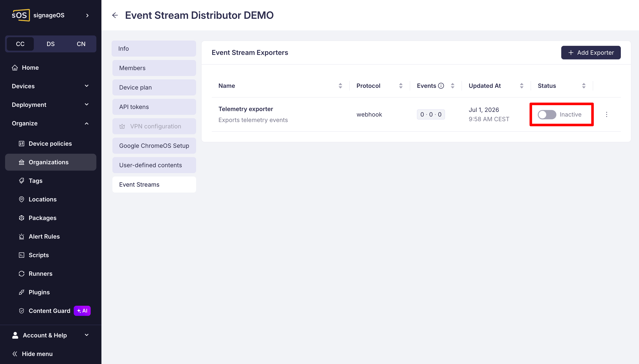Viewport: 639px width, 364px height.
Task: Open the Tags page
Action: click(x=51, y=181)
